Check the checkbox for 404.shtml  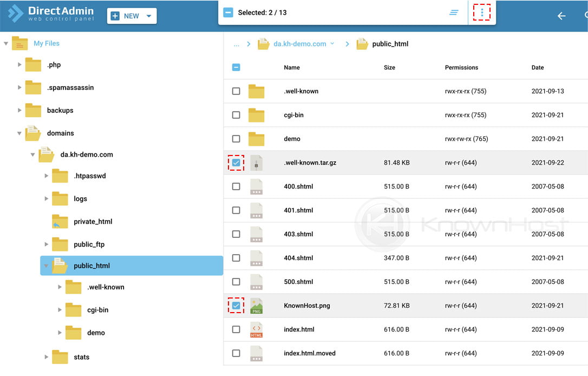click(236, 258)
